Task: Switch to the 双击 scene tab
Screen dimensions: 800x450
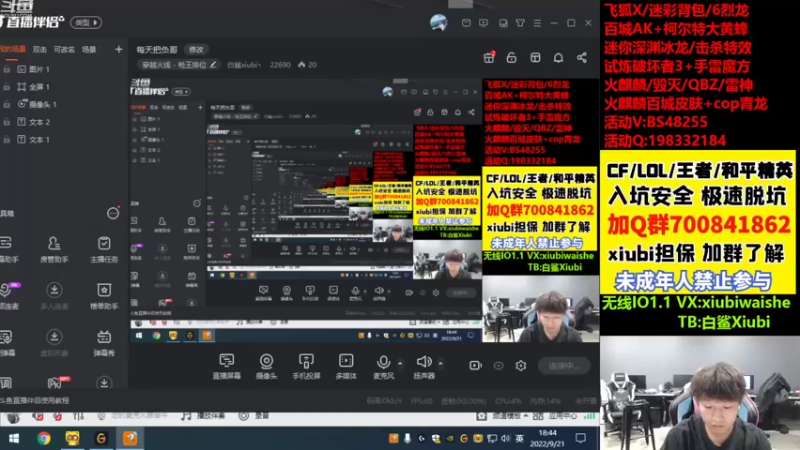Action: pos(40,49)
